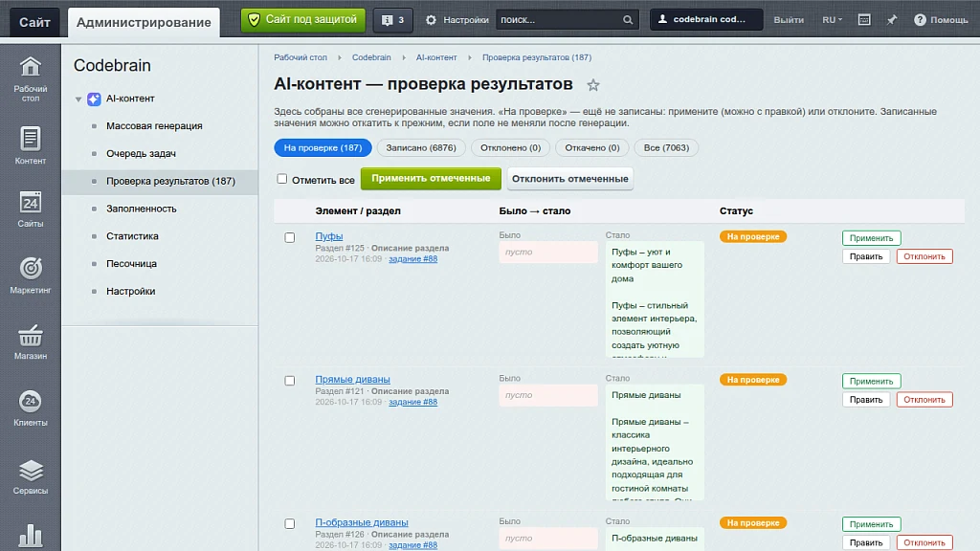
Task: Switch to the Откачено (0) filter tab
Action: tap(592, 147)
